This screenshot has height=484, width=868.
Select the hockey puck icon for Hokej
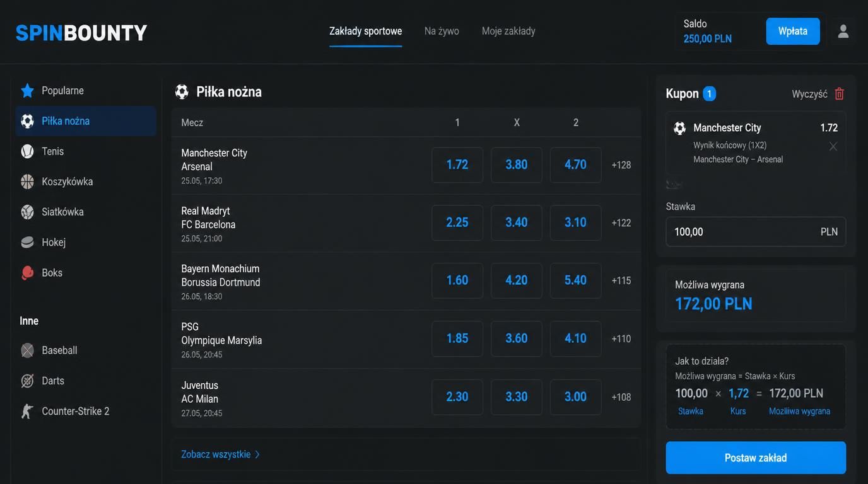[x=27, y=242]
